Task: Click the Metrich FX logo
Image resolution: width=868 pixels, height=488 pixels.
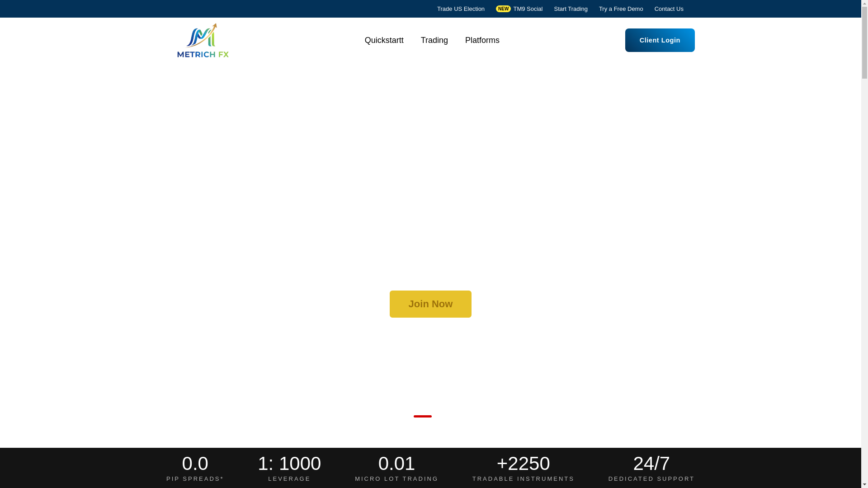Action: [203, 40]
